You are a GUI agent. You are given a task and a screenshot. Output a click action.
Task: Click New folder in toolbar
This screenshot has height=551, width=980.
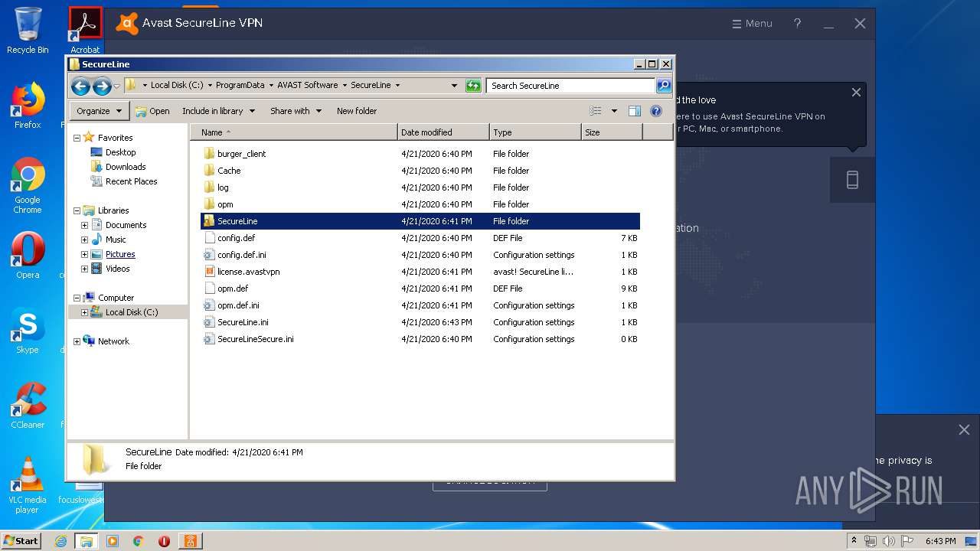(357, 111)
